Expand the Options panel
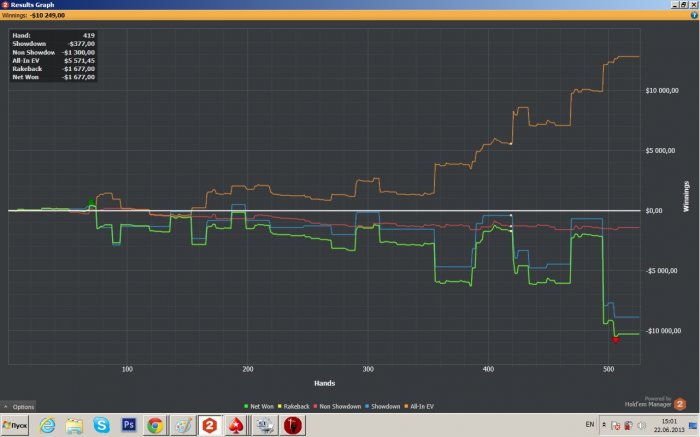700x437 pixels. (x=18, y=407)
